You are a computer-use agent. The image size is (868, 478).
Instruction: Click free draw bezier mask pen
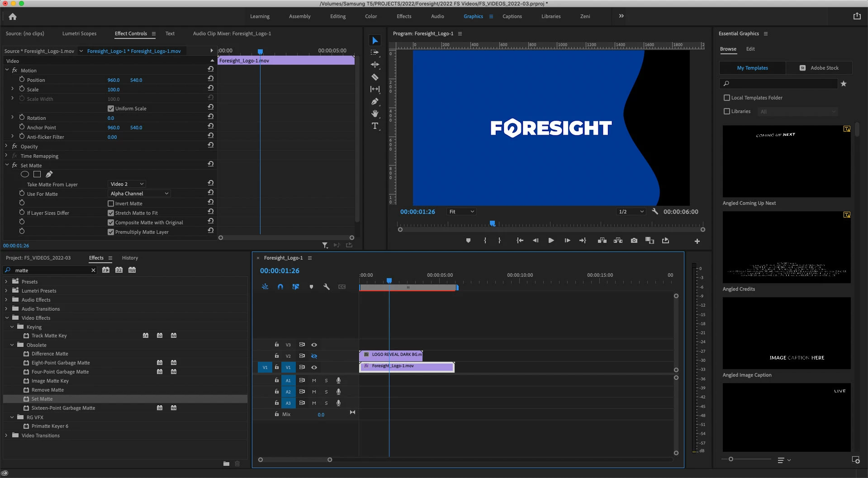coord(49,174)
